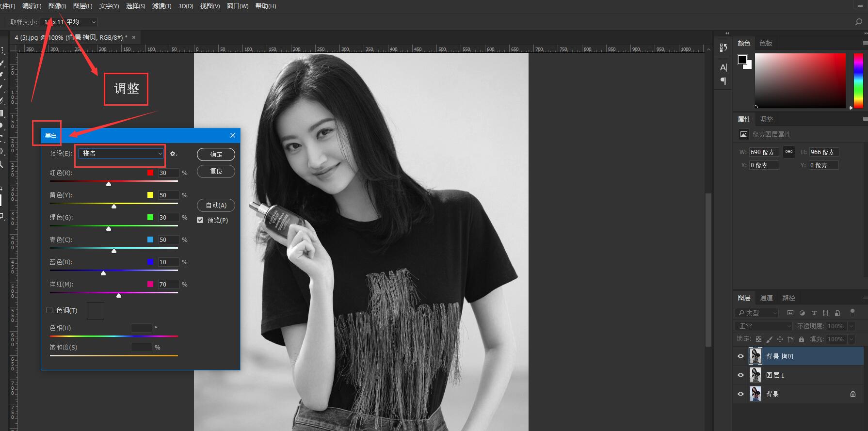868x431 pixels.
Task: Click the 确定 OK button
Action: coord(216,154)
